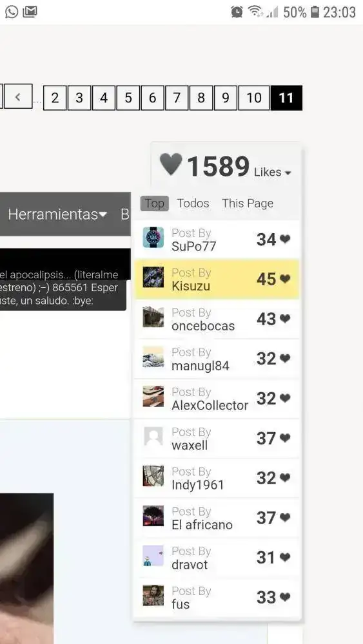The height and width of the screenshot is (644, 363).
Task: Tap the heart next to oncebocas' 43
Action: (x=285, y=319)
